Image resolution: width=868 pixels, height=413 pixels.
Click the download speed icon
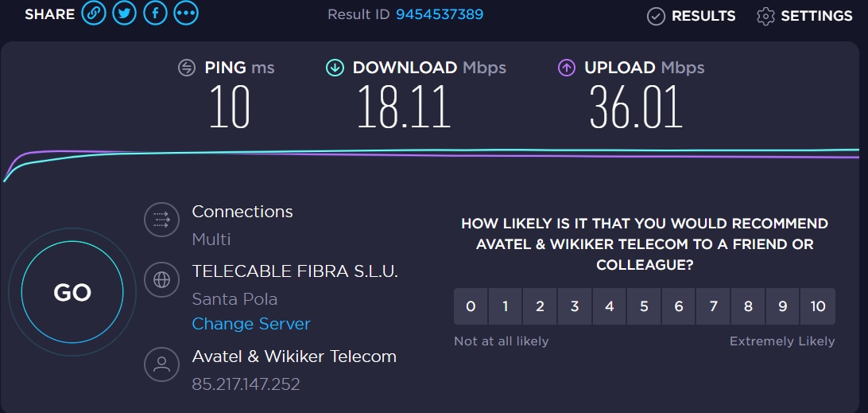pos(335,68)
